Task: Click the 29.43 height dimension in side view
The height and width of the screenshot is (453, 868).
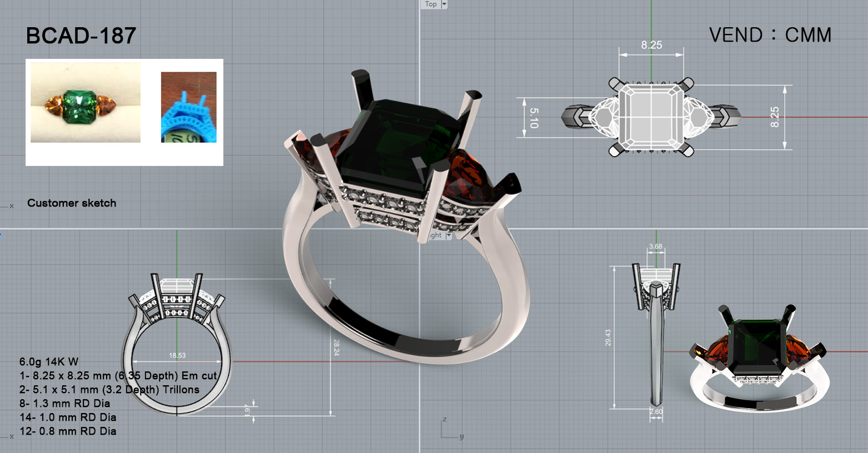Action: (x=608, y=338)
